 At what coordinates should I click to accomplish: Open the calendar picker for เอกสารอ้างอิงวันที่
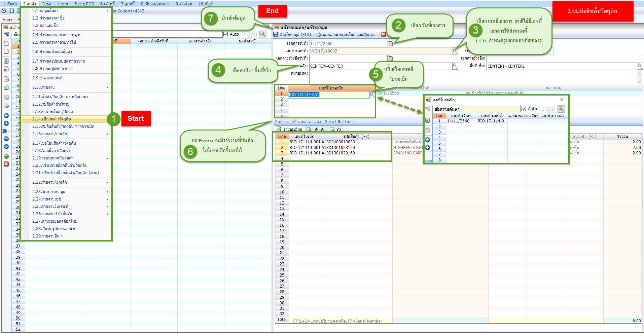[390, 58]
